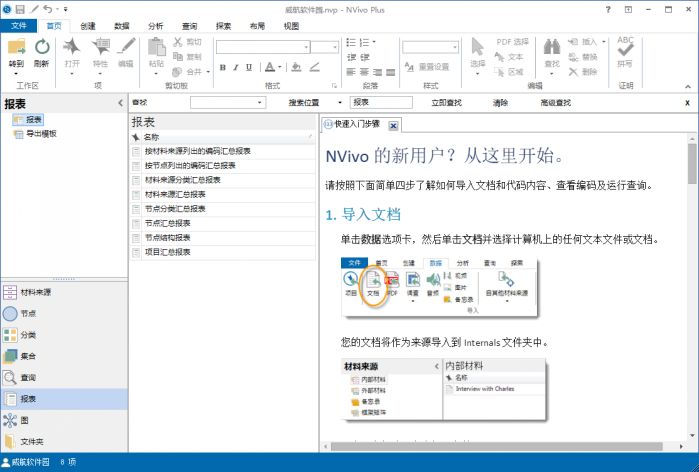This screenshot has width=699, height=472.
Task: Switch to the 数据 Data ribbon tab
Action: click(122, 26)
